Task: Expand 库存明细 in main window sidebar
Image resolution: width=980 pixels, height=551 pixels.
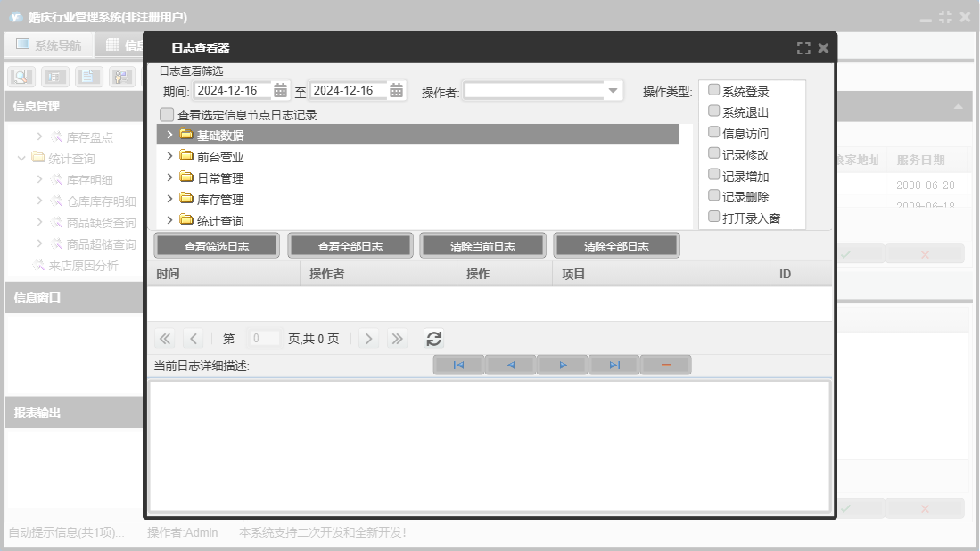Action: click(39, 179)
